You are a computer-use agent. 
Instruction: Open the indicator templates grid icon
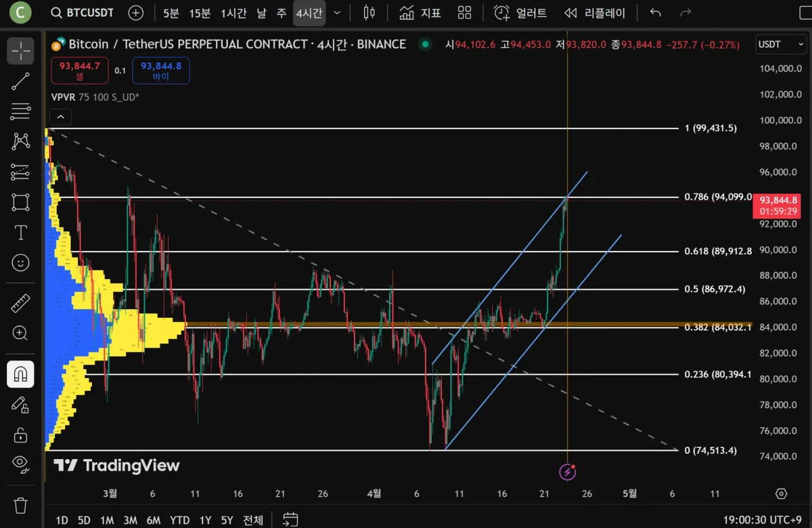pyautogui.click(x=464, y=13)
